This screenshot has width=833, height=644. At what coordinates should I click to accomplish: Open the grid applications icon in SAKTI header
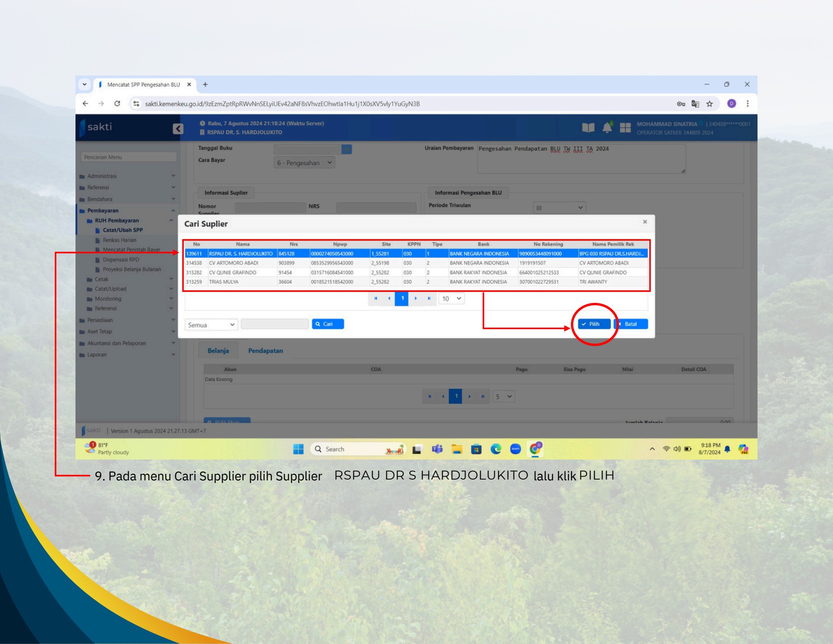(x=625, y=126)
